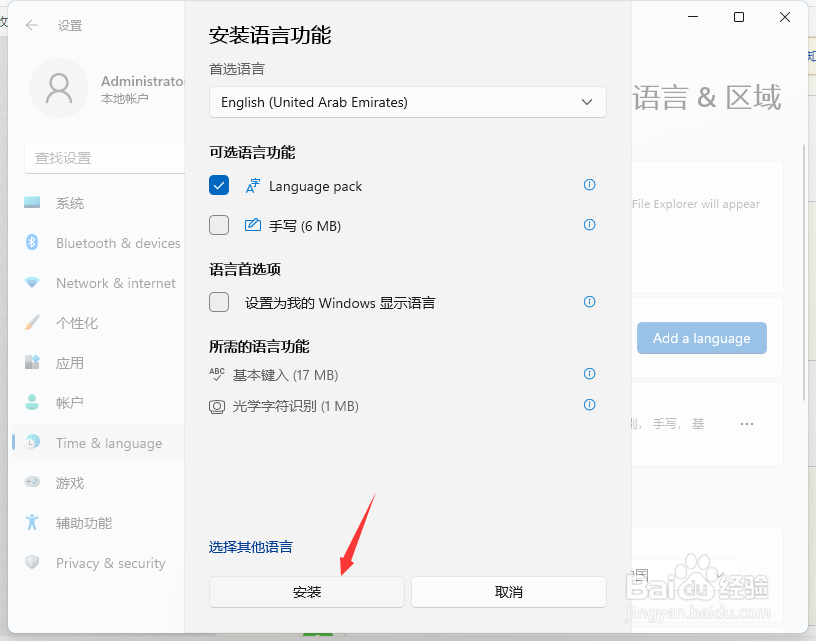Open the 应用 settings category
816x641 pixels.
click(x=99, y=363)
